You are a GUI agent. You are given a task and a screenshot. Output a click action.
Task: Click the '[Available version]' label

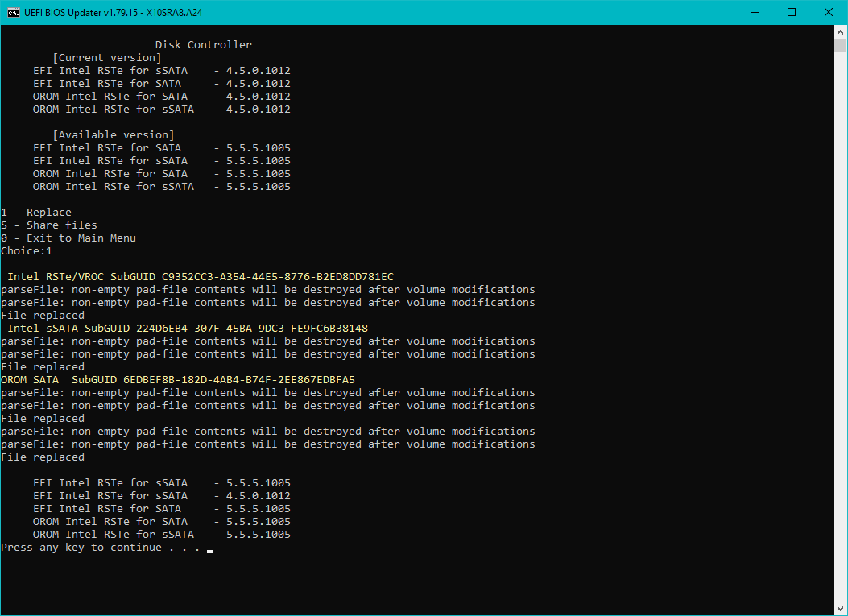point(114,135)
